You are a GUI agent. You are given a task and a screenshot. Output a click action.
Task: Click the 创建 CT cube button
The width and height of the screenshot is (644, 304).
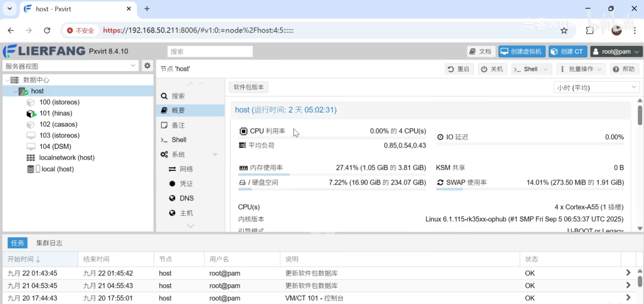(x=567, y=52)
